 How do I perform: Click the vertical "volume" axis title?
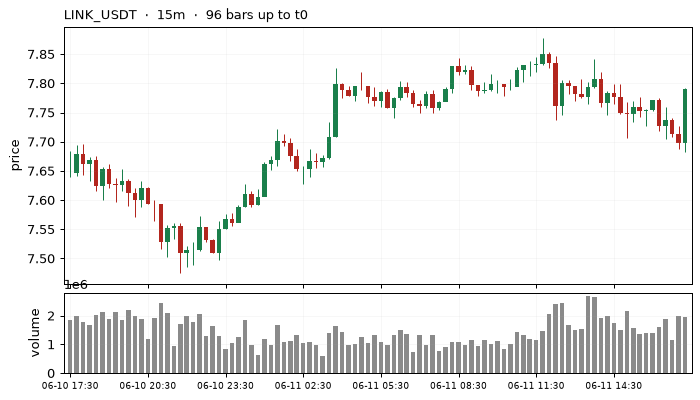(35, 333)
